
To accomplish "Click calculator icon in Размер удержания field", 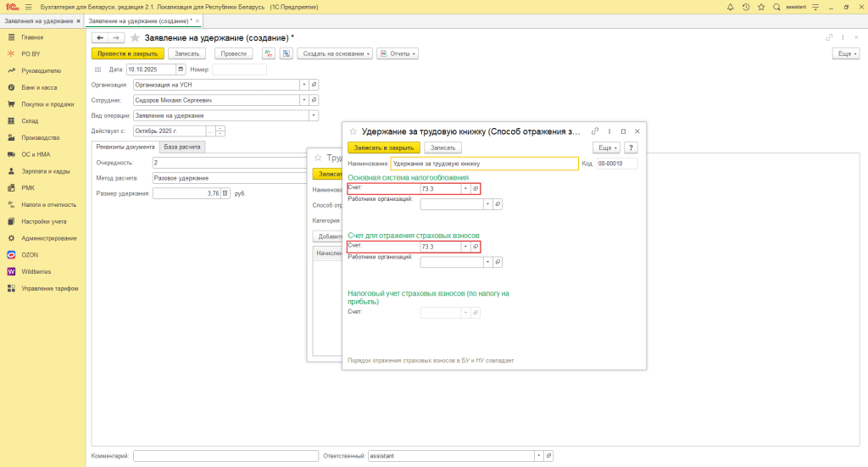I will [x=225, y=193].
